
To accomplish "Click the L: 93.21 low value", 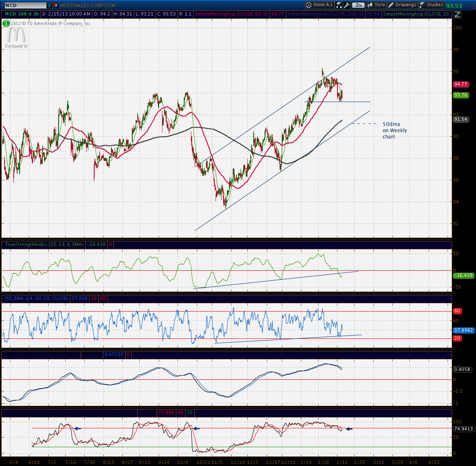I will [x=144, y=14].
